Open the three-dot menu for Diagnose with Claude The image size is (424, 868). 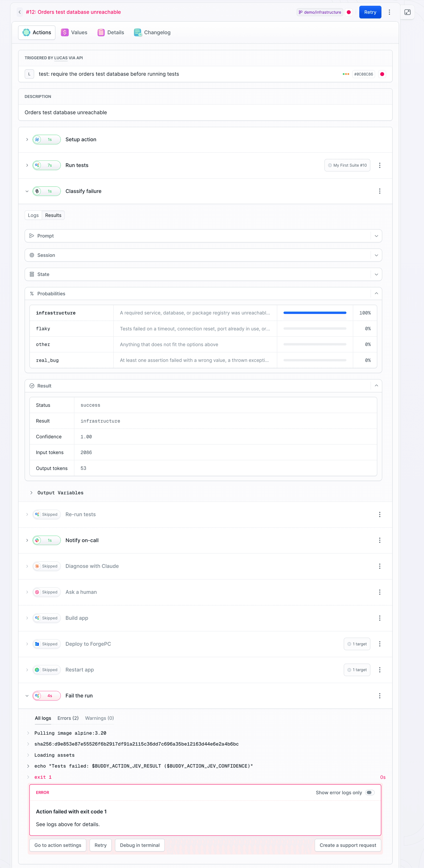[380, 566]
